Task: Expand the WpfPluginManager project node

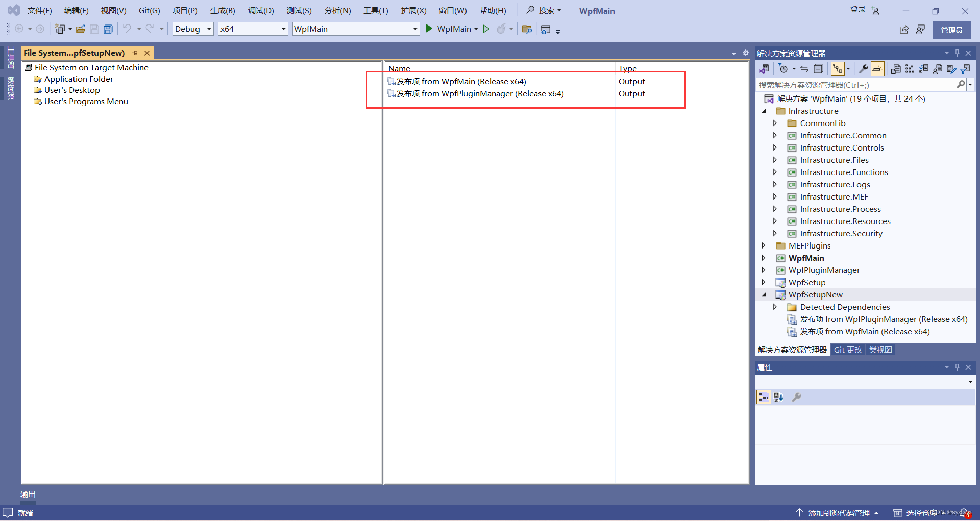Action: (x=764, y=270)
